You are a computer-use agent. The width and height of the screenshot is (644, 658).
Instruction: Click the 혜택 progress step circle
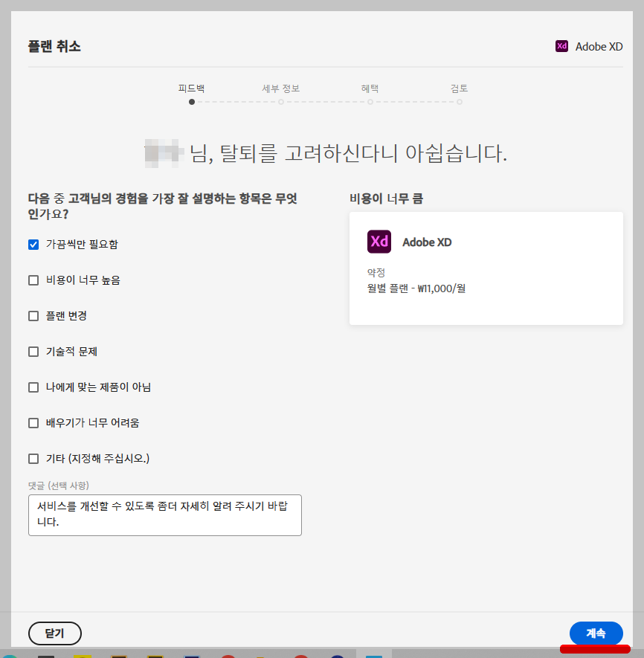click(x=370, y=102)
